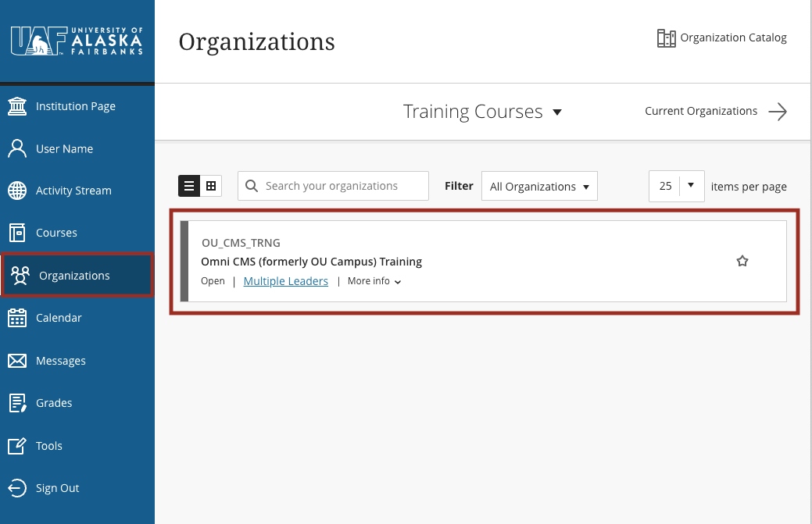Viewport: 812px width, 524px height.
Task: Favorite Omni CMS Training with star
Action: click(x=742, y=261)
